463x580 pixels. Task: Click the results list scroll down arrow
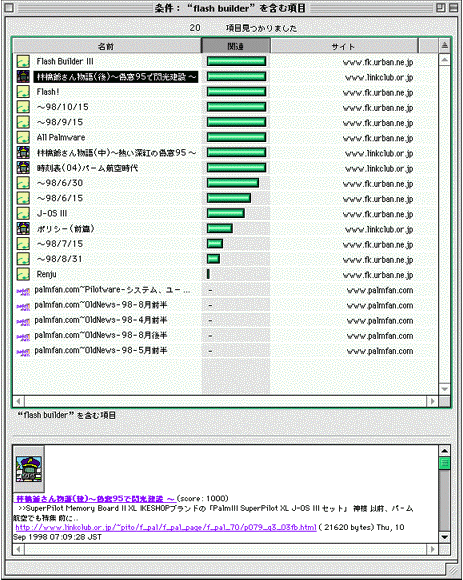(445, 389)
